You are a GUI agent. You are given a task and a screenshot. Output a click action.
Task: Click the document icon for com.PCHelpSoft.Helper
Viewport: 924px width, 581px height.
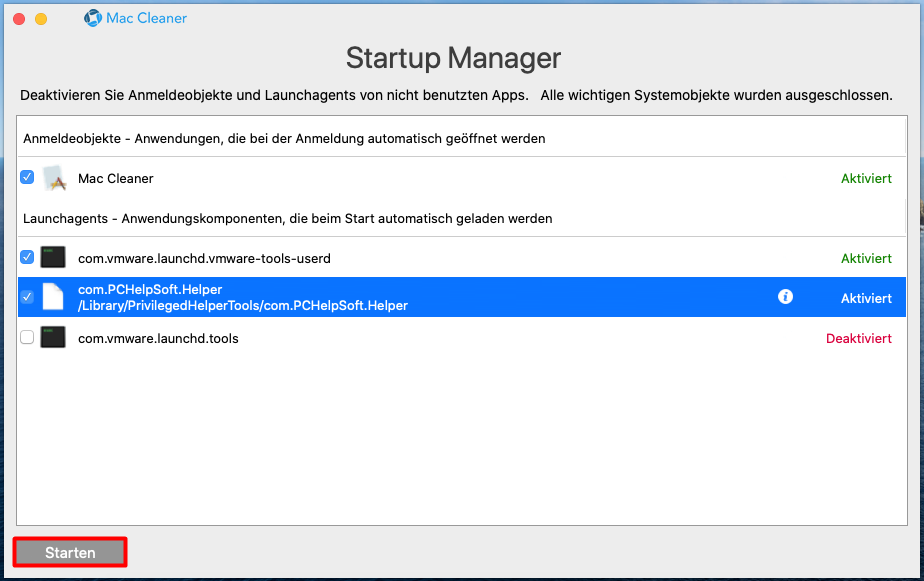pyautogui.click(x=53, y=297)
